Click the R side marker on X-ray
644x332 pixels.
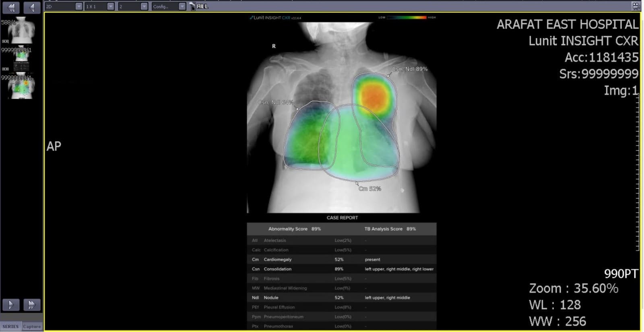[274, 46]
